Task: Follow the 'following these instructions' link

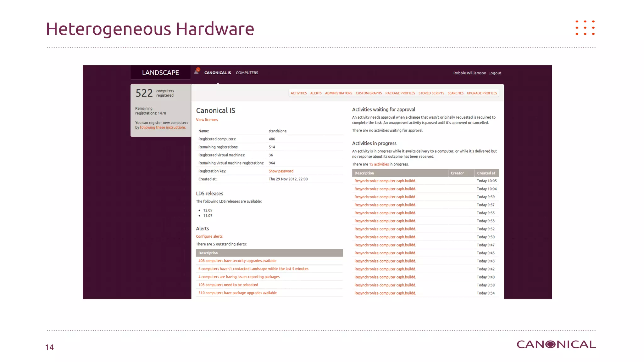Action: (x=163, y=127)
